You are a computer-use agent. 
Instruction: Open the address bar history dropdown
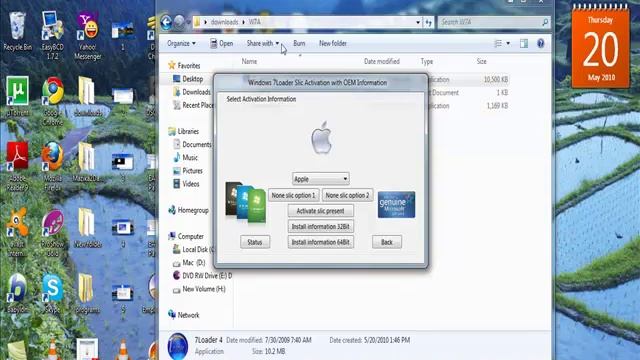418,22
